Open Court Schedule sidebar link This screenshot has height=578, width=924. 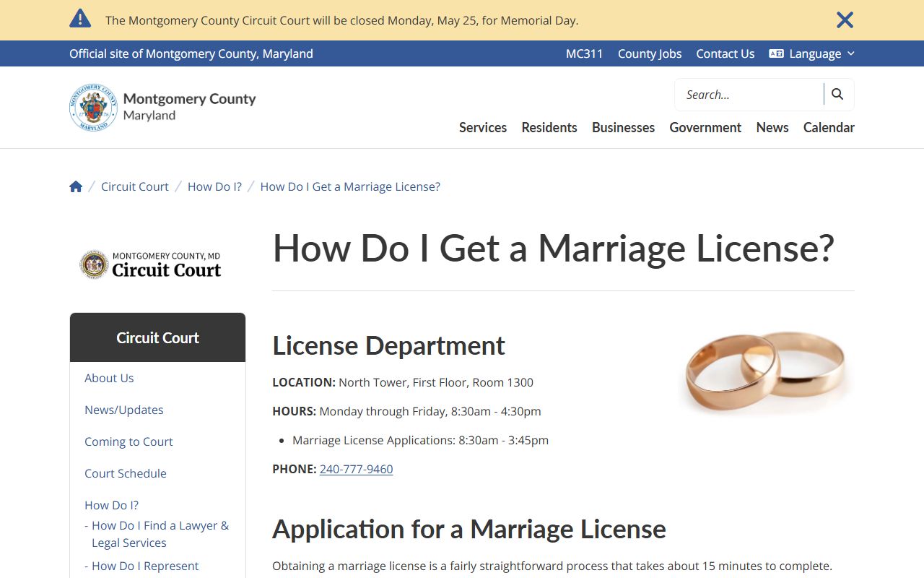(126, 473)
